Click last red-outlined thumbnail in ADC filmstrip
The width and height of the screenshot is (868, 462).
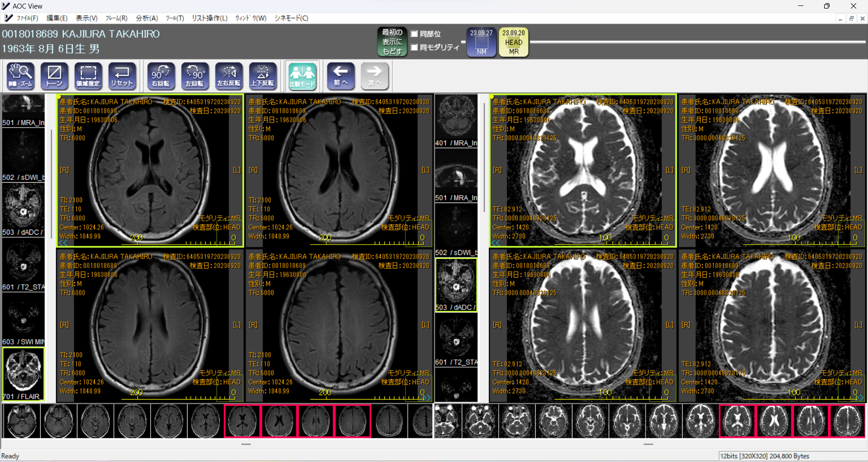(x=848, y=421)
